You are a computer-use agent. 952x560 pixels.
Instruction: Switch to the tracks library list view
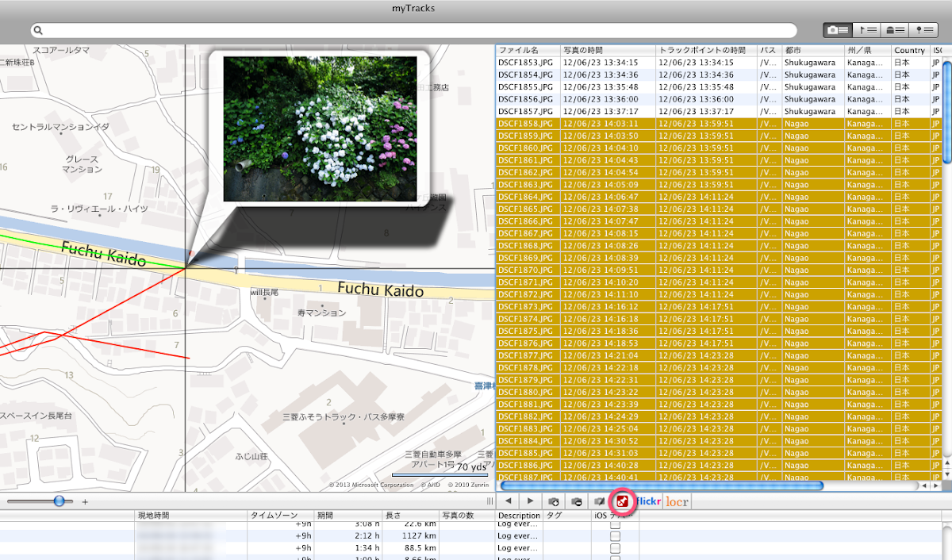click(x=896, y=29)
